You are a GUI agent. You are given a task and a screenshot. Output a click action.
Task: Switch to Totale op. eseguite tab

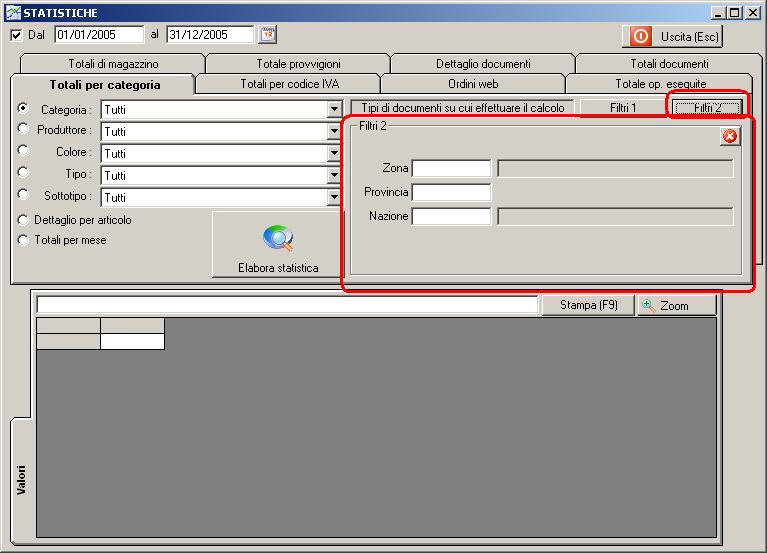pyautogui.click(x=660, y=84)
